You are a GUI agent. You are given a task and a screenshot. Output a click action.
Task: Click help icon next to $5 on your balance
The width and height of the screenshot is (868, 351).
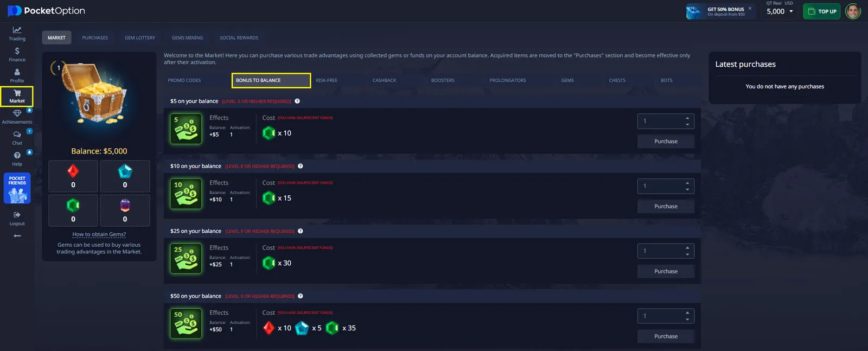click(297, 101)
